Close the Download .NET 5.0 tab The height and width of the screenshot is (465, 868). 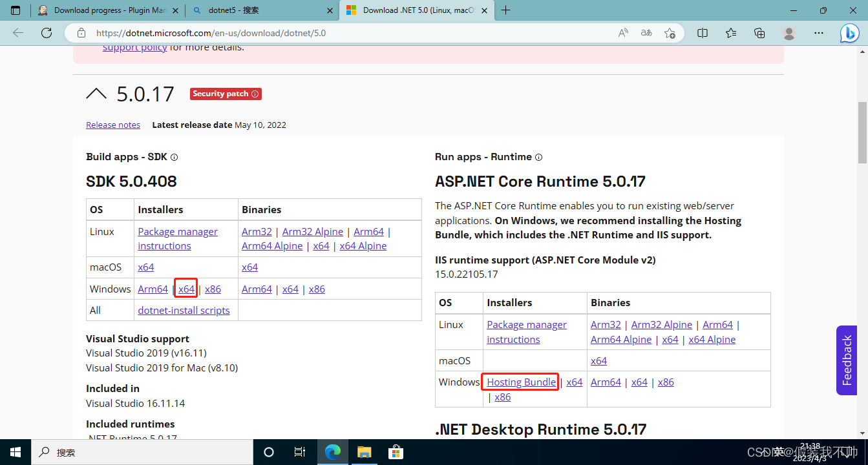pos(484,10)
